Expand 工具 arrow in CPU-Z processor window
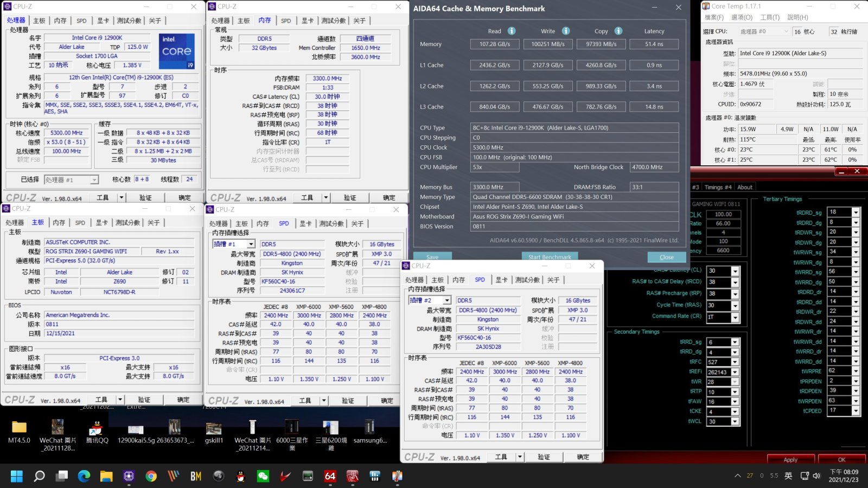 (122, 197)
